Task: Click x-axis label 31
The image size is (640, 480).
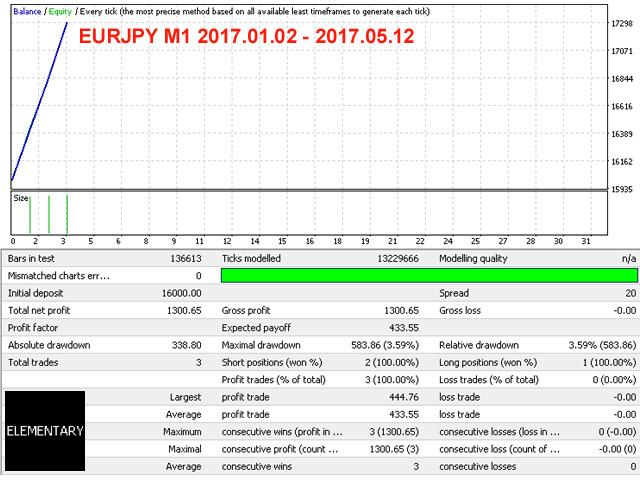Action: (x=586, y=241)
